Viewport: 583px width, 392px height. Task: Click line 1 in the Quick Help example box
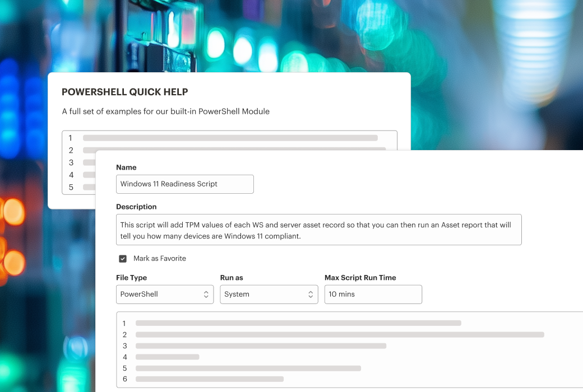coord(230,138)
